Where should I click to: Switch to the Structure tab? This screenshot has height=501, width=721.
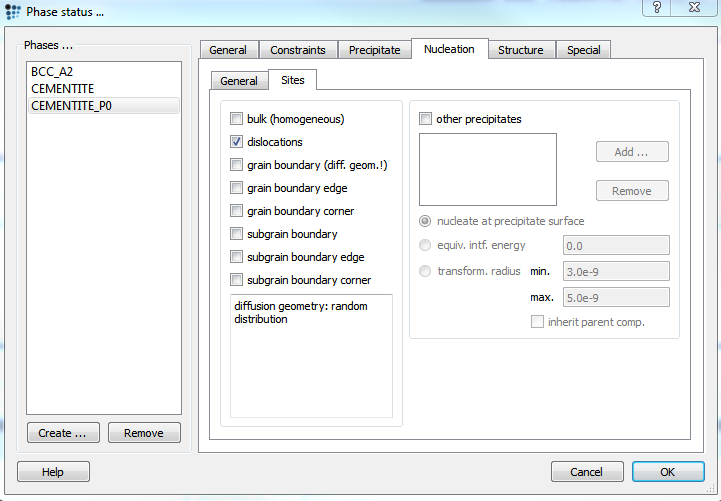pyautogui.click(x=520, y=50)
